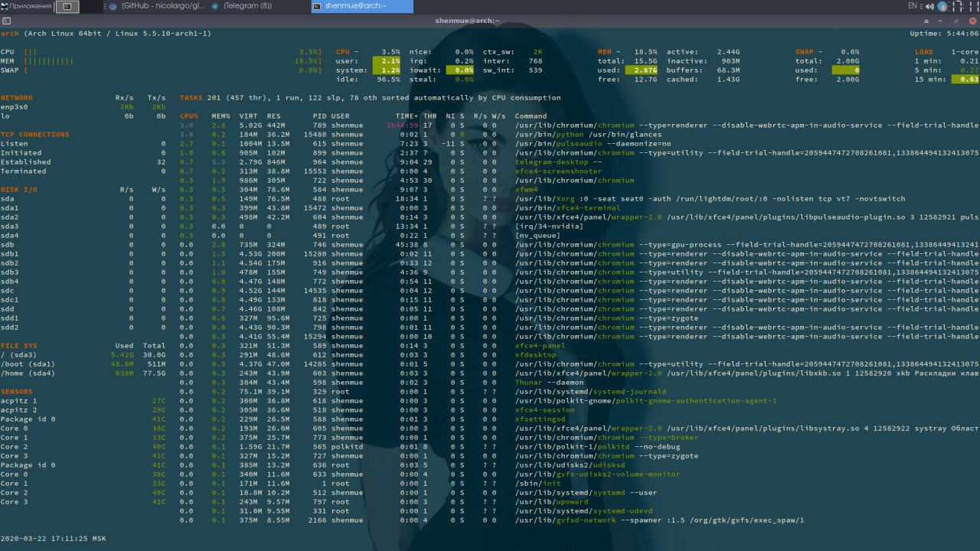Minimize the shenmue@arch terminal window
This screenshot has width=980, height=551.
click(941, 21)
